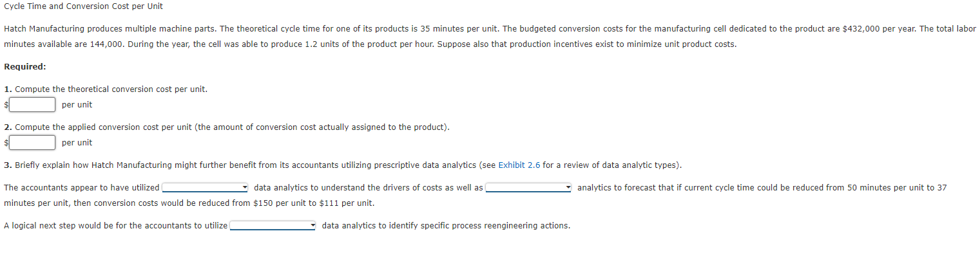Open the dropdown before 'analytics to forecast'
Viewport: 980px width, 258px height.
pyautogui.click(x=528, y=188)
